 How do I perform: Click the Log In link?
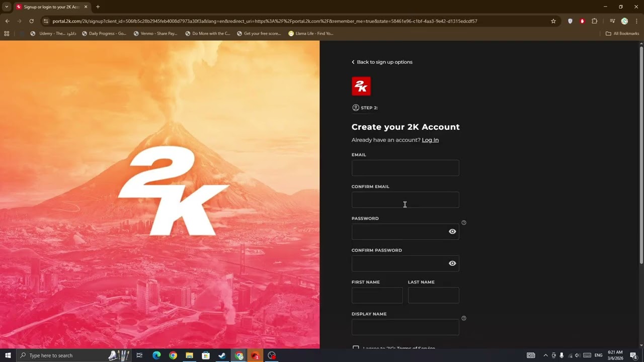(x=430, y=140)
